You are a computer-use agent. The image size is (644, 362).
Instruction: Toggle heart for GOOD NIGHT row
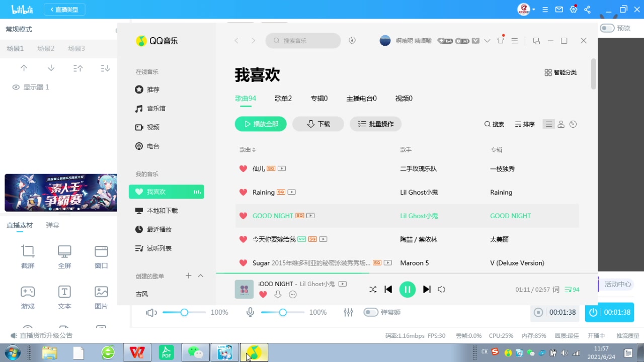(244, 216)
